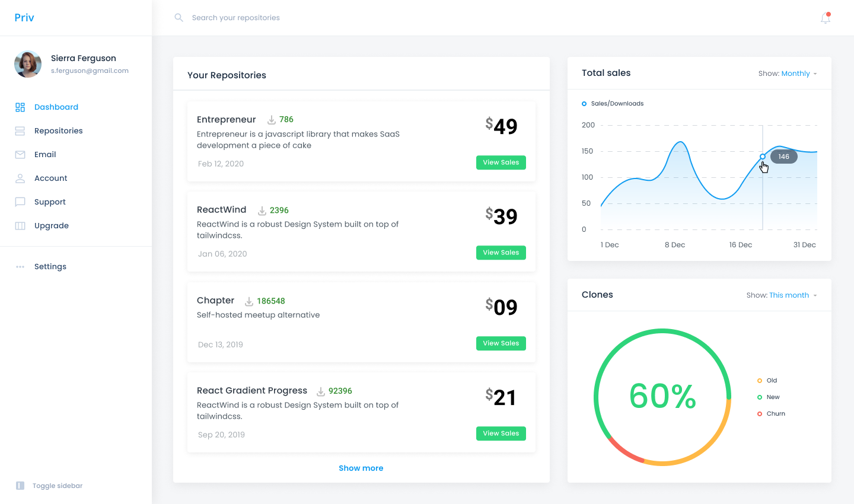Click the Show more link
Screen dimensions: 854x504
pos(361,468)
